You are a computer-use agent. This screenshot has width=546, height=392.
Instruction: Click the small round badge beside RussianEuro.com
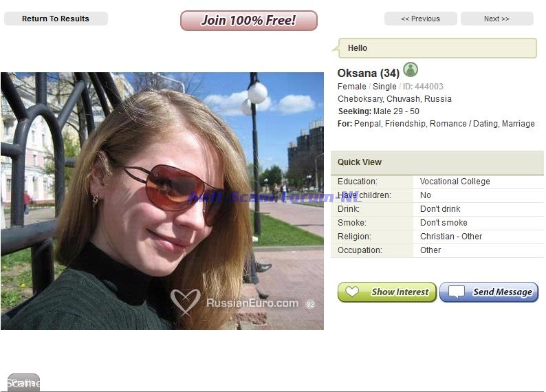310,303
